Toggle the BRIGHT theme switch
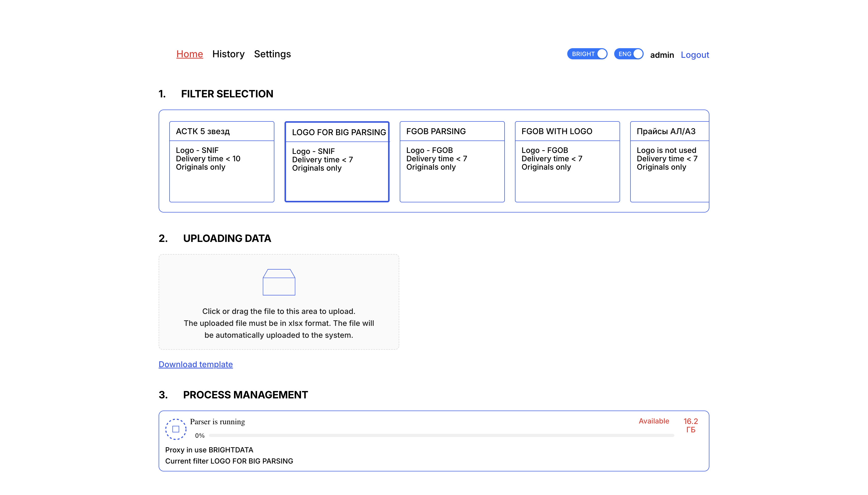868x495 pixels. click(x=587, y=54)
